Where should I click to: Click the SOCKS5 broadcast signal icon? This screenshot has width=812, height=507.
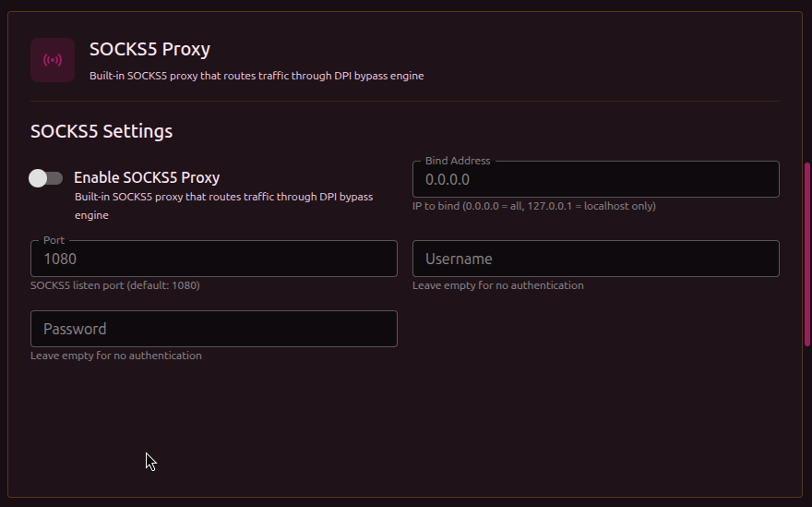click(x=53, y=60)
